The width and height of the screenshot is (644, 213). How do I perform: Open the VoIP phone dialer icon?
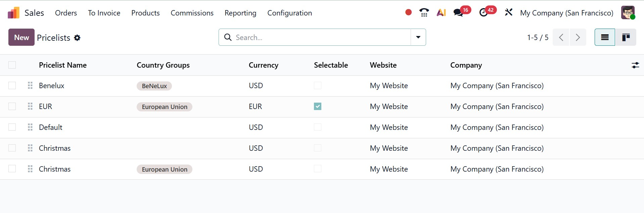424,12
